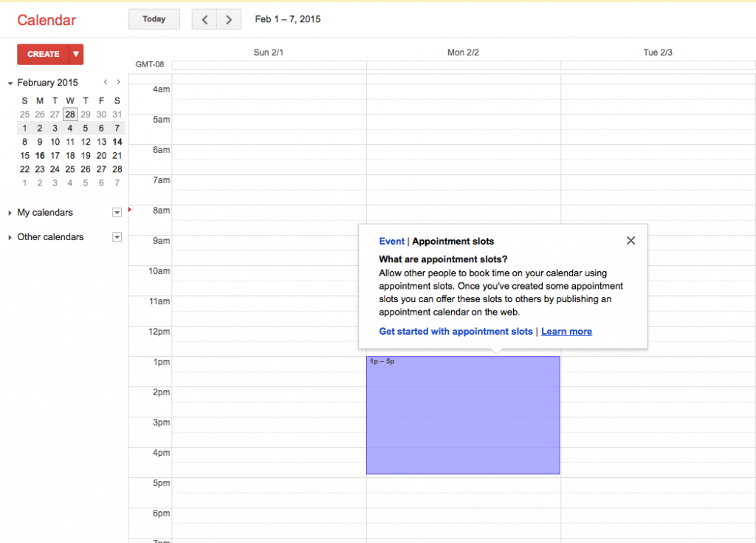Screen dimensions: 756x543
Task: Select February 24 in mini calendar
Action: click(x=55, y=169)
